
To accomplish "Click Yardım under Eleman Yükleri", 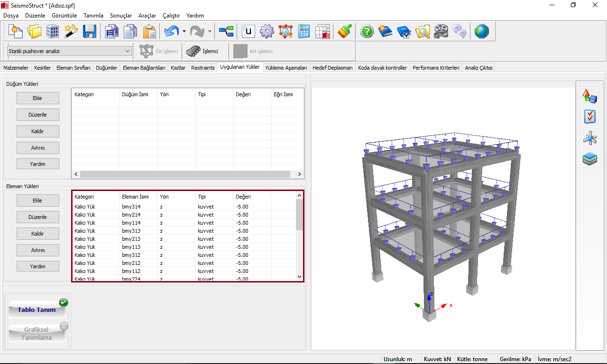I will point(37,266).
